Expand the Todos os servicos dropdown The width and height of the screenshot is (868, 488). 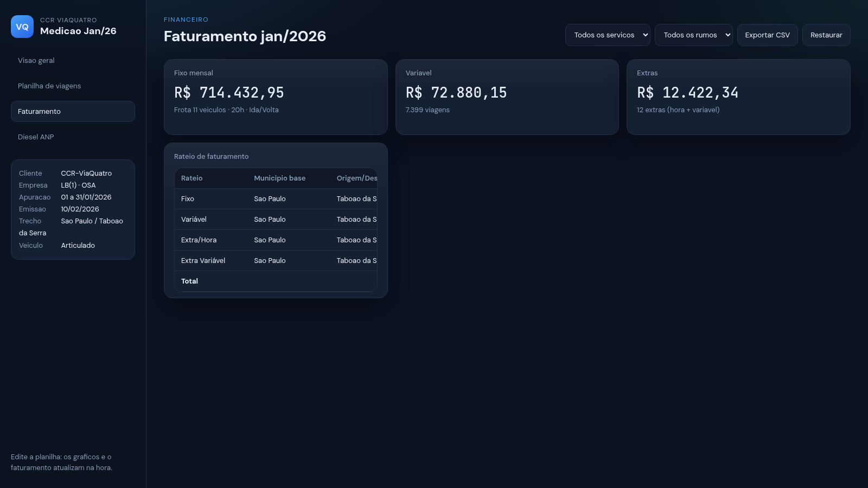[x=608, y=35]
